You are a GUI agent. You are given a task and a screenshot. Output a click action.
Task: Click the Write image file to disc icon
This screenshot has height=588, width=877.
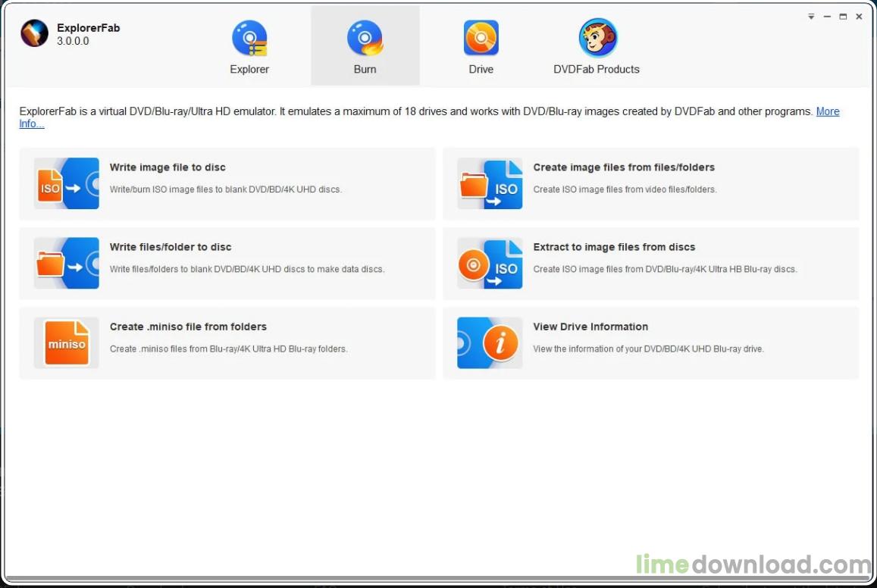click(x=67, y=183)
